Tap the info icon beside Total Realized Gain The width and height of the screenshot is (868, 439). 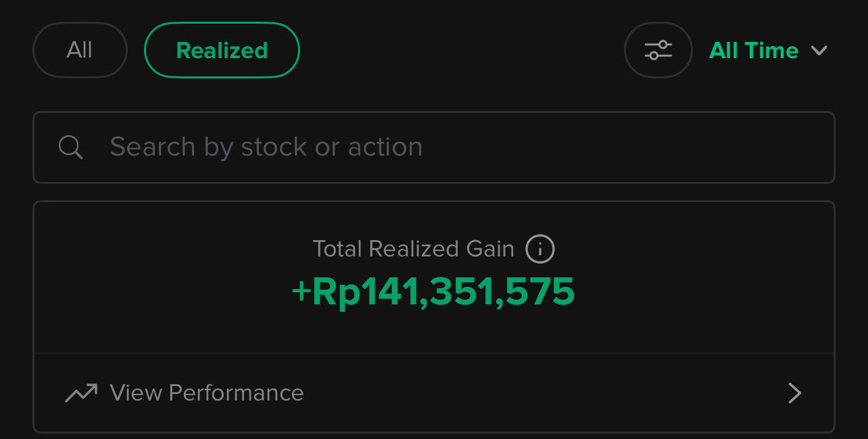(540, 249)
